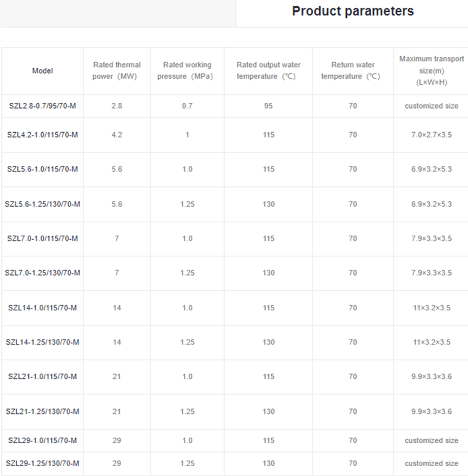The image size is (468, 476).
Task: Select the Rated output water temperature header
Action: pyautogui.click(x=268, y=70)
